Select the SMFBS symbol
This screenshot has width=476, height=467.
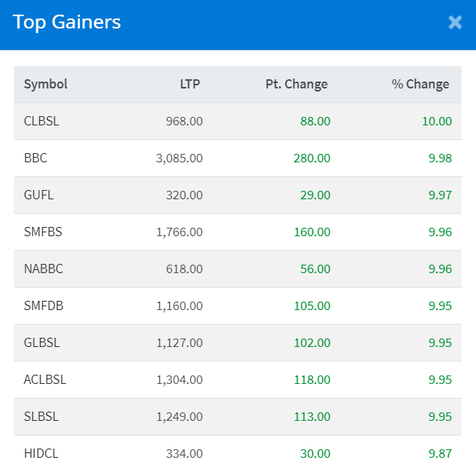pyautogui.click(x=42, y=232)
